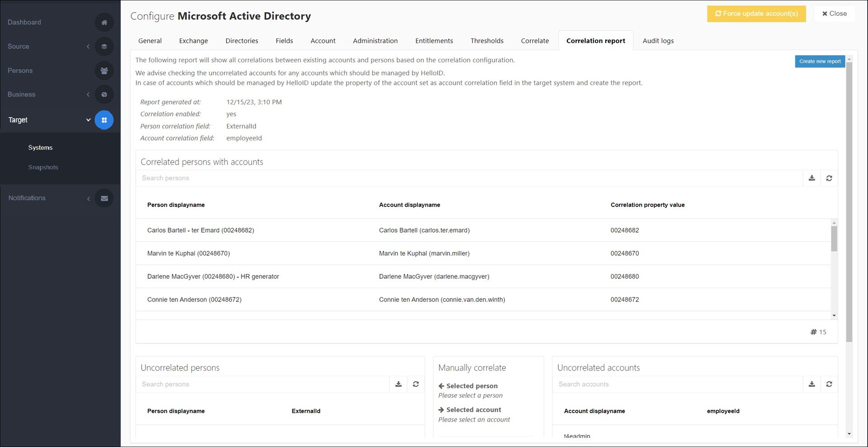Click the blue Target grid icon
Screen dimensions: 868x447
[x=104, y=120]
